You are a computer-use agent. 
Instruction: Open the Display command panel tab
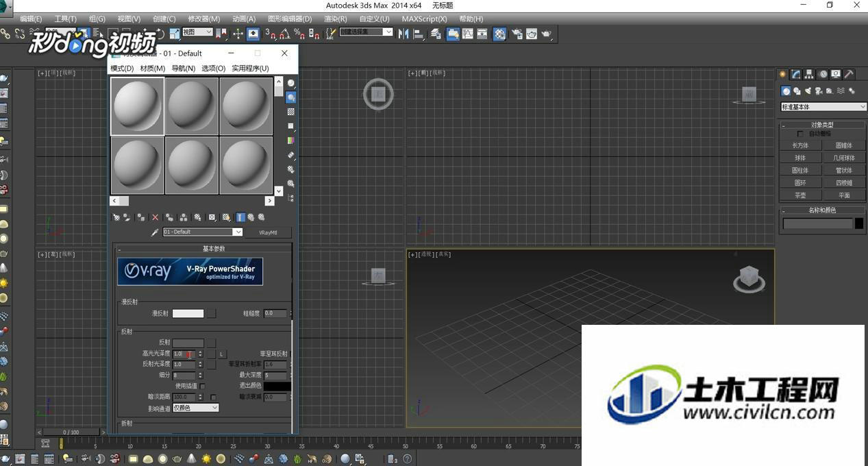point(836,74)
